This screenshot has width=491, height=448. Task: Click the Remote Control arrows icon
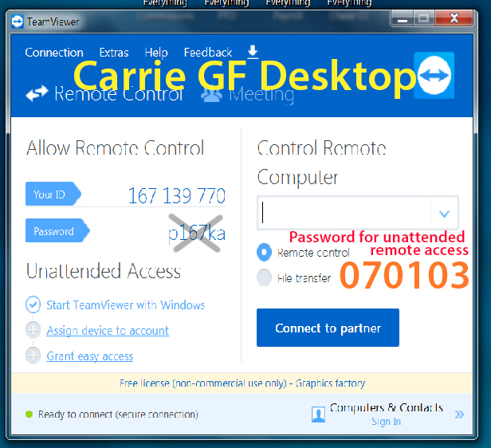tap(37, 93)
